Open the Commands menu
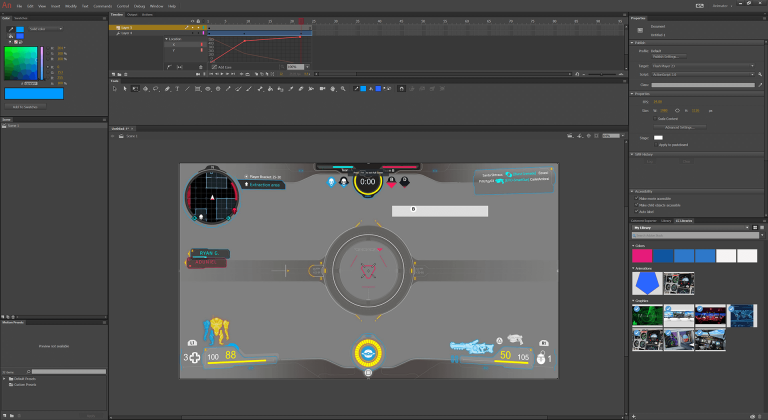Screen dimensions: 768x420 coord(102,5)
